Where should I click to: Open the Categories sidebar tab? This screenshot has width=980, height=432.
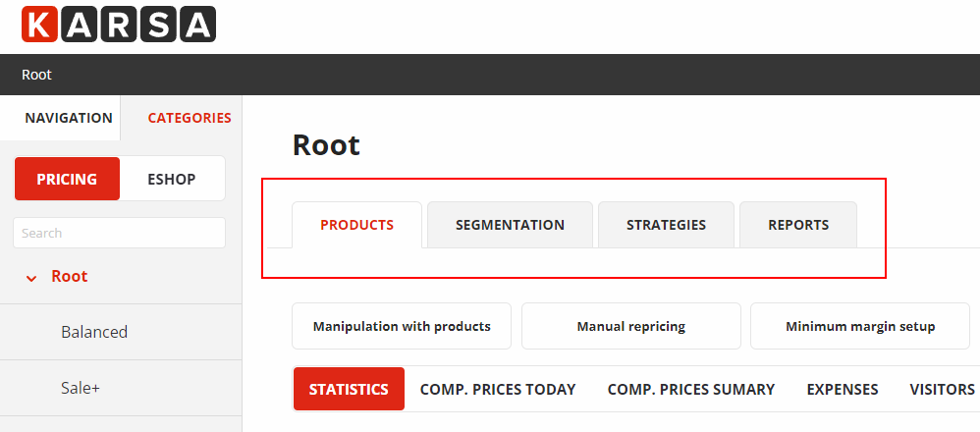point(190,118)
